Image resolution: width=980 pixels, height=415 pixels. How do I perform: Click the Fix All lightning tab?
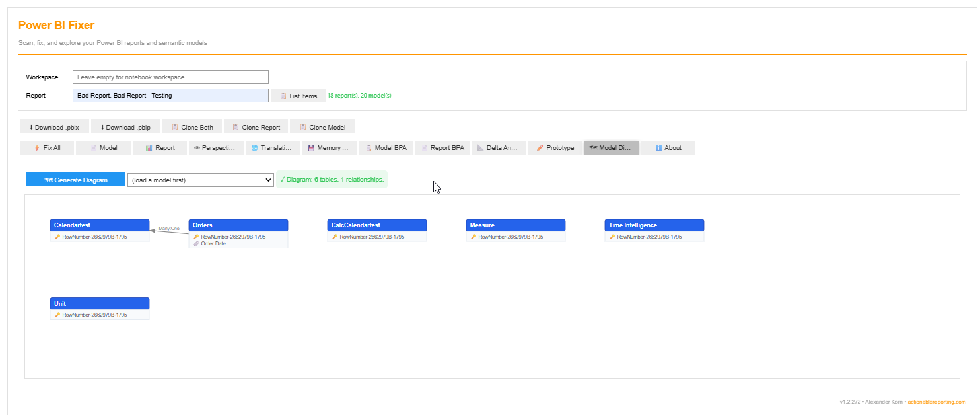pos(47,148)
